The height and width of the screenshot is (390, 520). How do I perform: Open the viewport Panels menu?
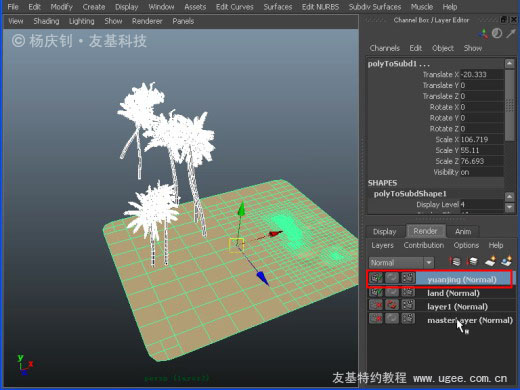tap(183, 21)
